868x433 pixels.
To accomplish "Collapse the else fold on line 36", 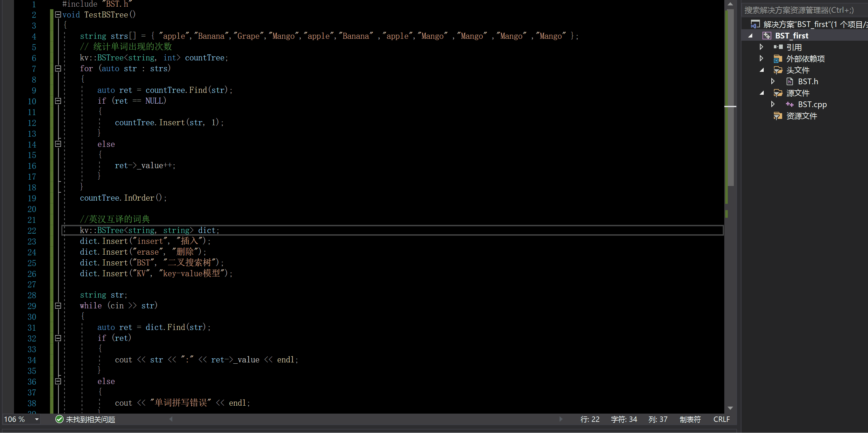I will [x=58, y=381].
